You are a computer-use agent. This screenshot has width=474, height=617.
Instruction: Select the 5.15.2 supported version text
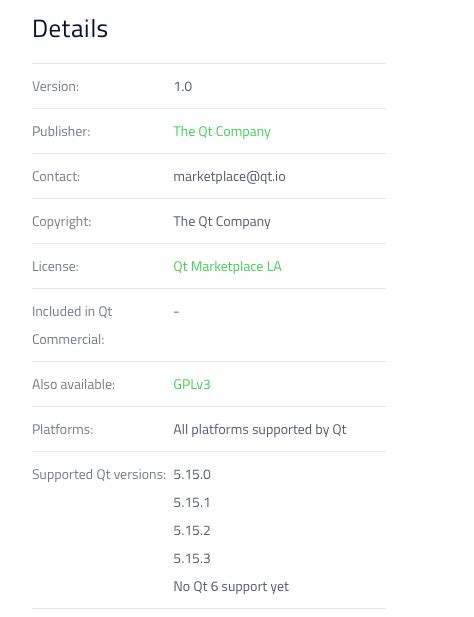click(192, 530)
